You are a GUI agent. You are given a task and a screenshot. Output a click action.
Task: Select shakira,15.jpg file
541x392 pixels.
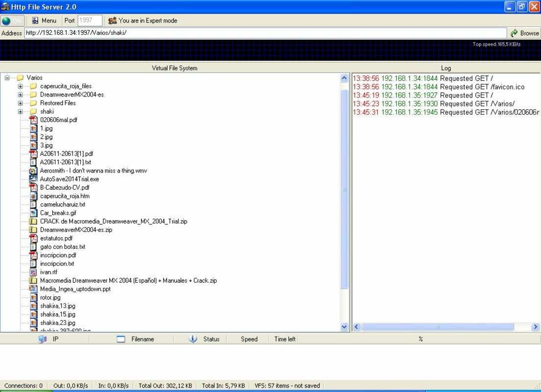pos(58,315)
